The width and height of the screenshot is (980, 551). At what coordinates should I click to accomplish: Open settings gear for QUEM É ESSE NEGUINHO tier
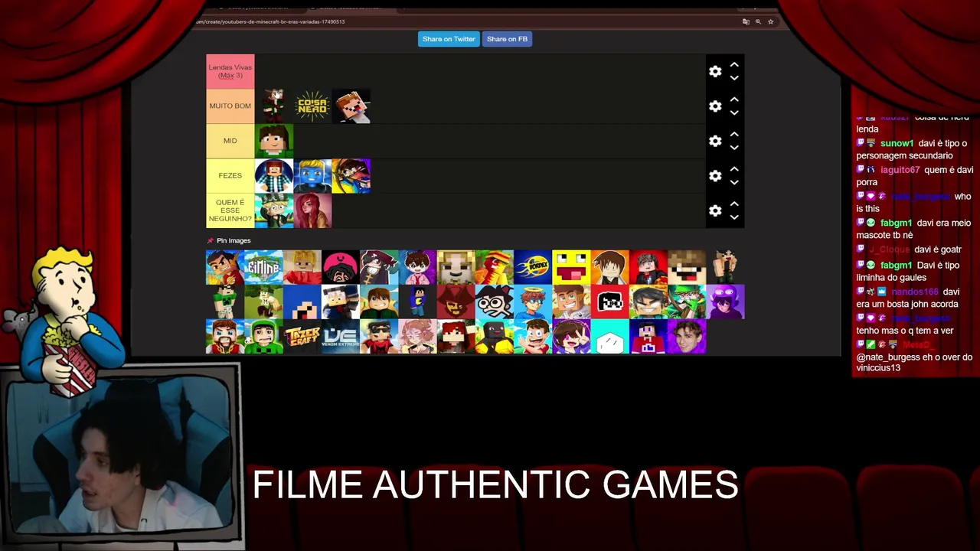715,210
